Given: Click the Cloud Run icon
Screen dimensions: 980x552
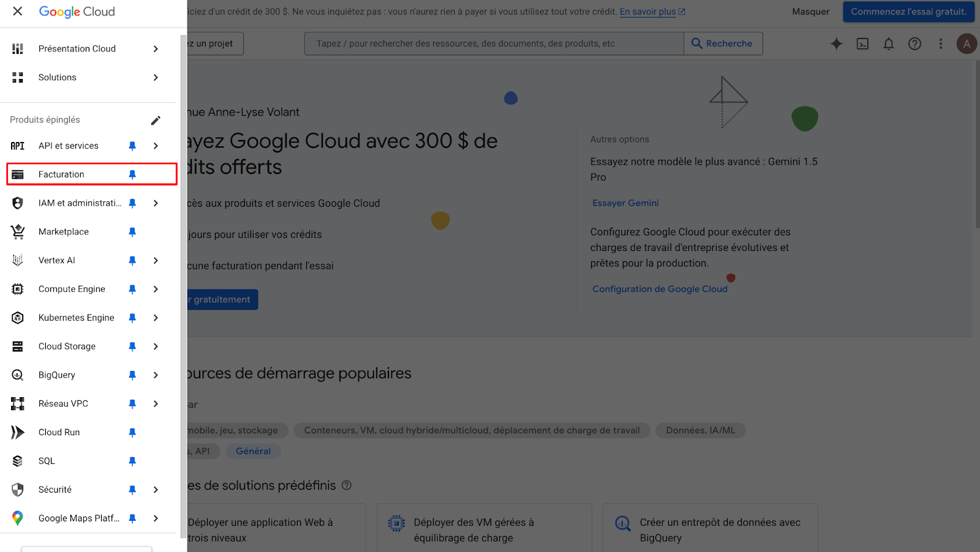Looking at the screenshot, I should click(x=18, y=432).
